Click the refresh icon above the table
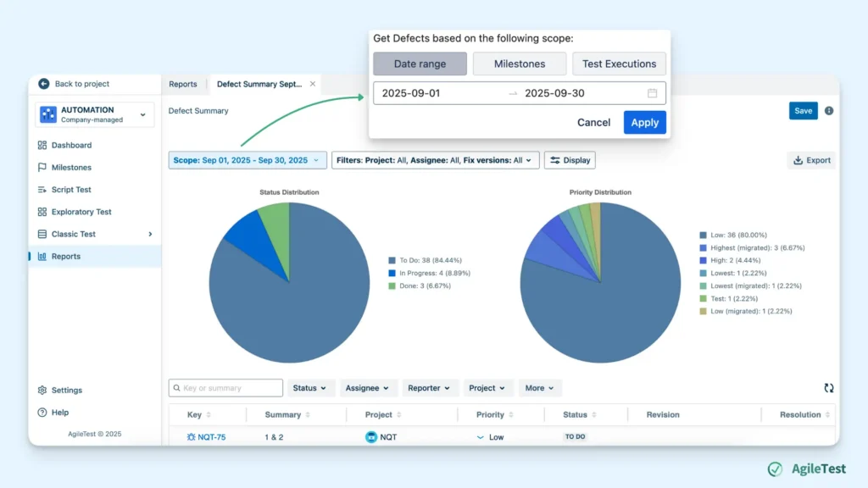 click(x=829, y=388)
